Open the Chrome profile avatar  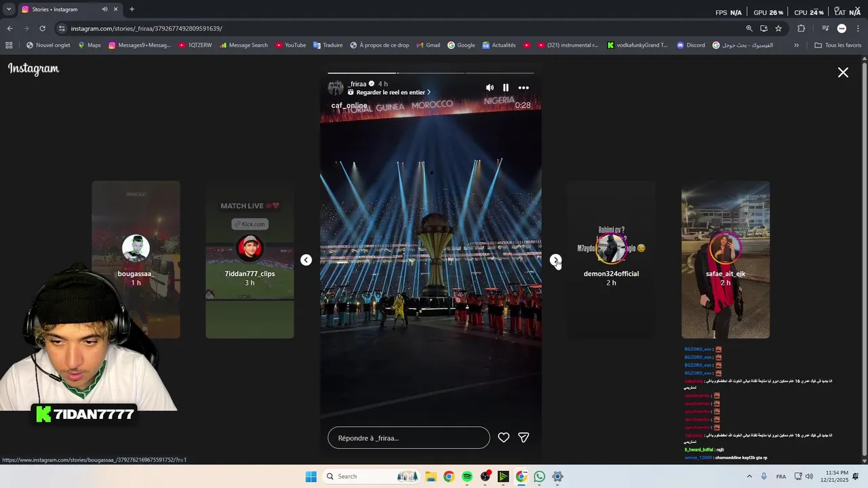[842, 28]
